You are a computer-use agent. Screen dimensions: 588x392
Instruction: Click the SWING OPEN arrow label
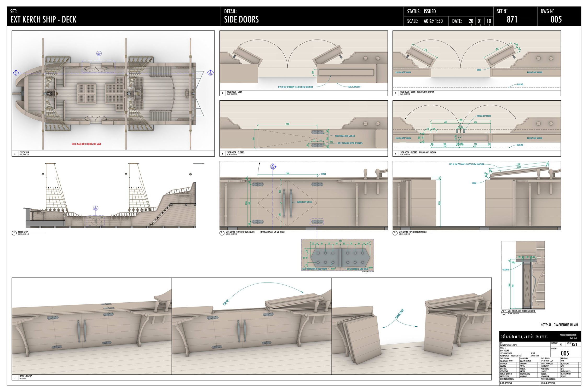click(x=400, y=314)
